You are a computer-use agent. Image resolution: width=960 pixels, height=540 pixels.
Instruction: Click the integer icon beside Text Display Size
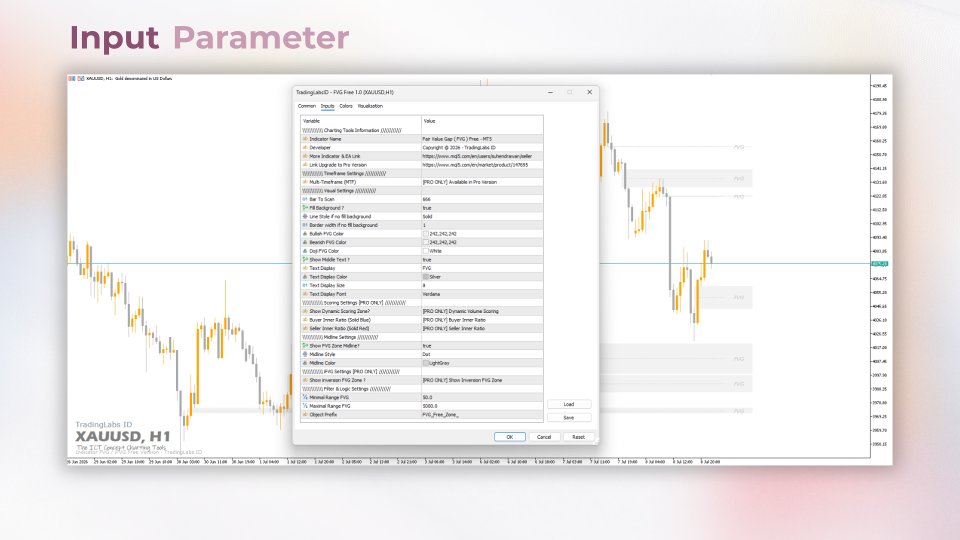pyautogui.click(x=305, y=285)
